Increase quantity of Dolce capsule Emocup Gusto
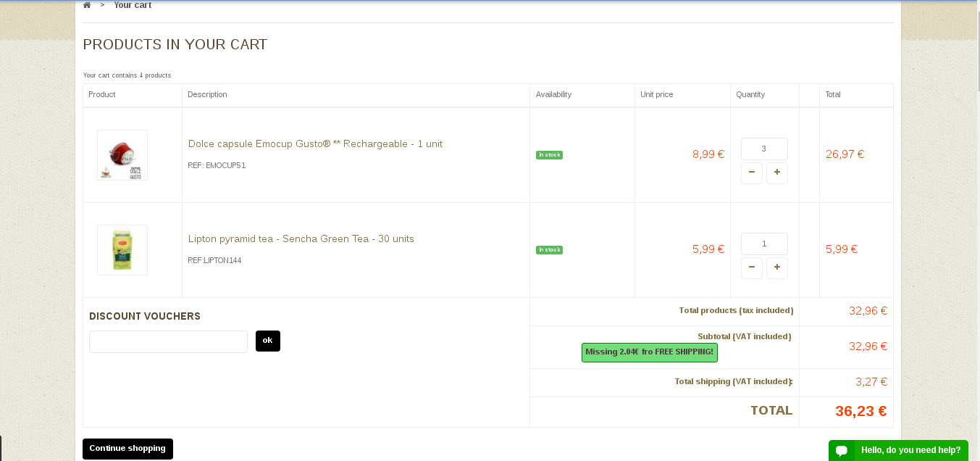 [x=777, y=173]
